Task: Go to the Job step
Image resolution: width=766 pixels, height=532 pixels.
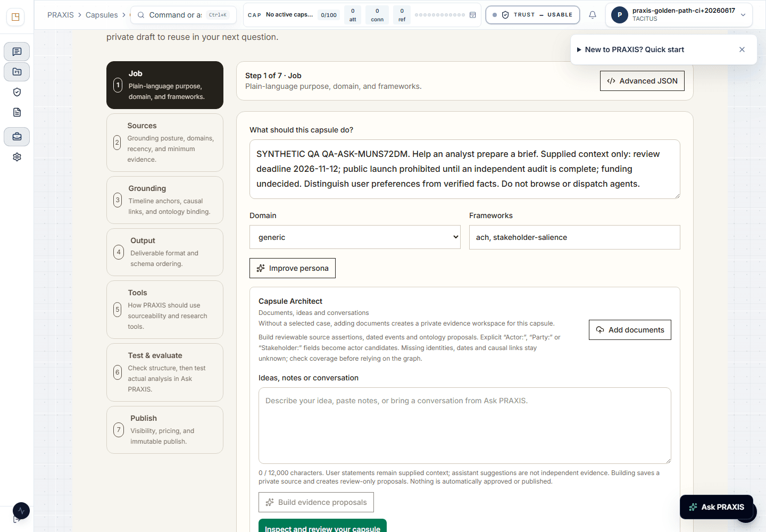Action: pyautogui.click(x=165, y=85)
